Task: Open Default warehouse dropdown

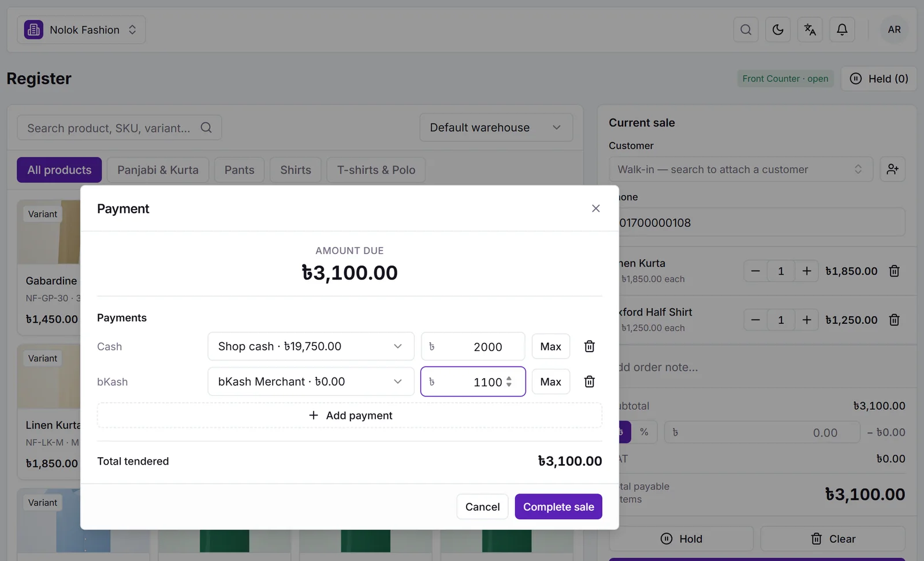Action: pos(496,128)
